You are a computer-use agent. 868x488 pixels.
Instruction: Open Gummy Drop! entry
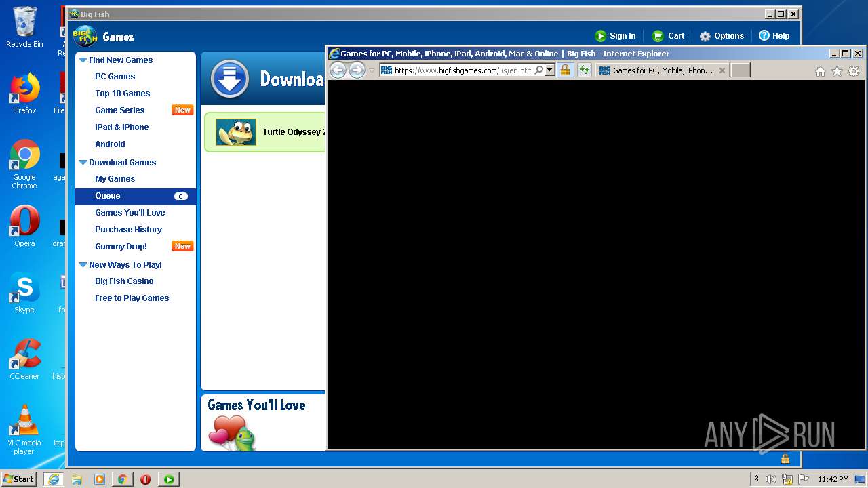pos(121,247)
